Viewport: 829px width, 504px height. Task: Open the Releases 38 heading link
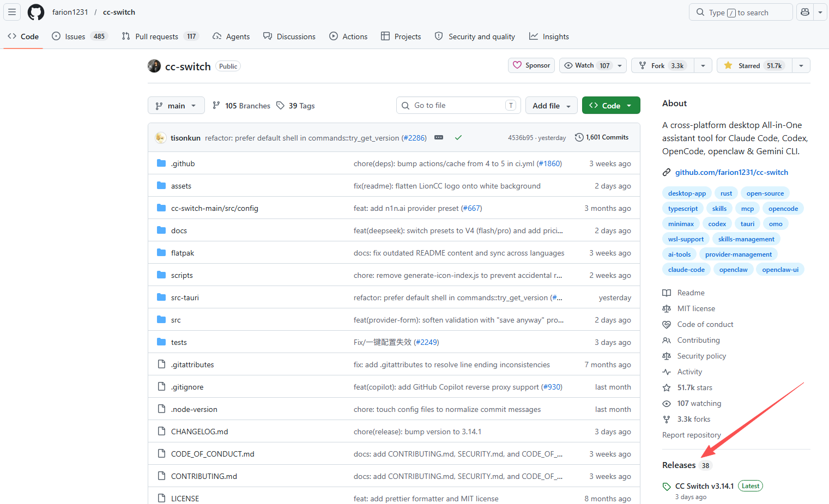(687, 465)
